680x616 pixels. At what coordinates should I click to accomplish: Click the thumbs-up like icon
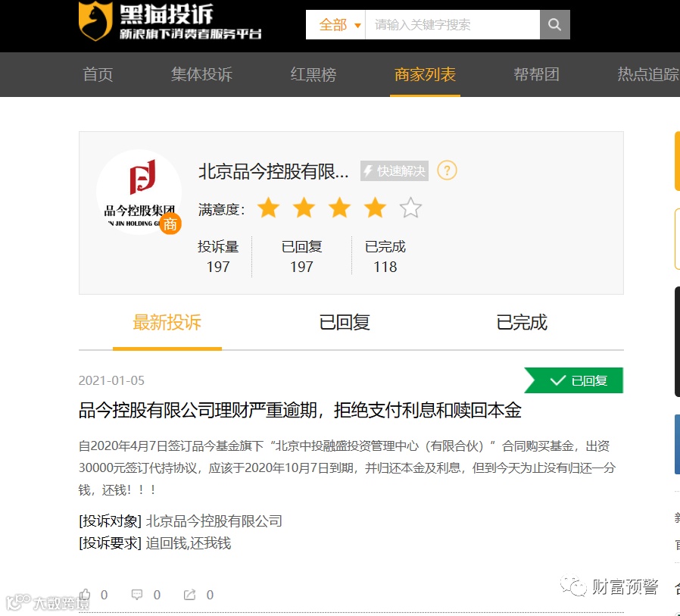click(85, 594)
